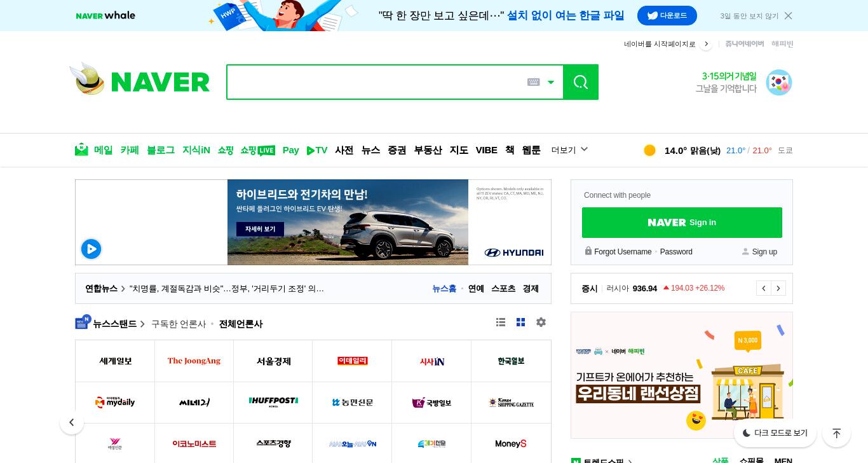Open Naver Pay menu item
This screenshot has height=463, width=868.
pyautogui.click(x=291, y=150)
